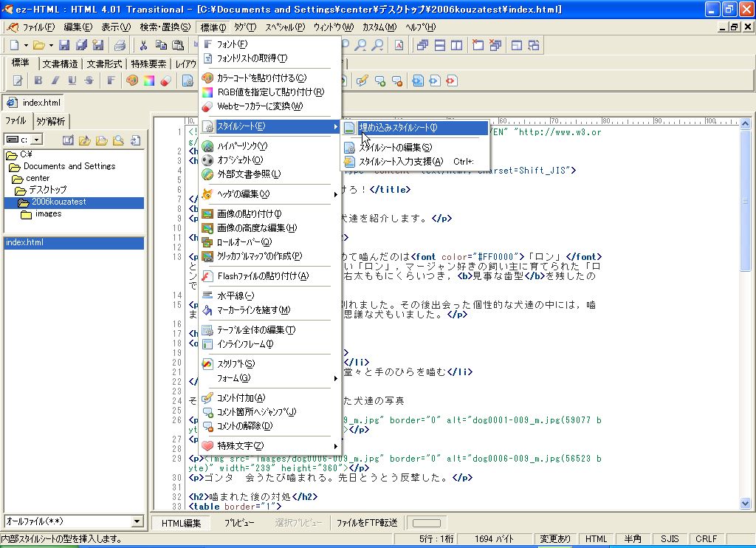
Task: Click the search-next magnifier icon
Action: pos(378,45)
